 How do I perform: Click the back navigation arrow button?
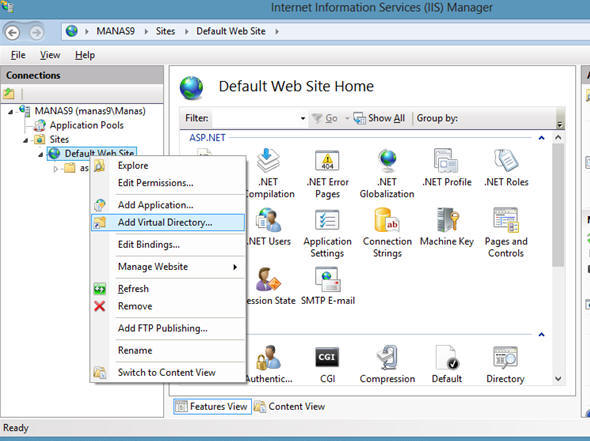pyautogui.click(x=12, y=32)
